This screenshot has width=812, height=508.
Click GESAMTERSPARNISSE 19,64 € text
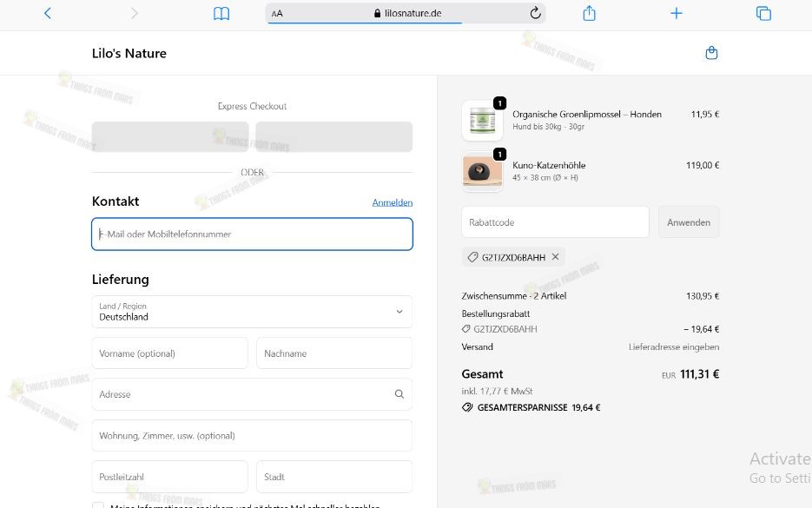(538, 407)
